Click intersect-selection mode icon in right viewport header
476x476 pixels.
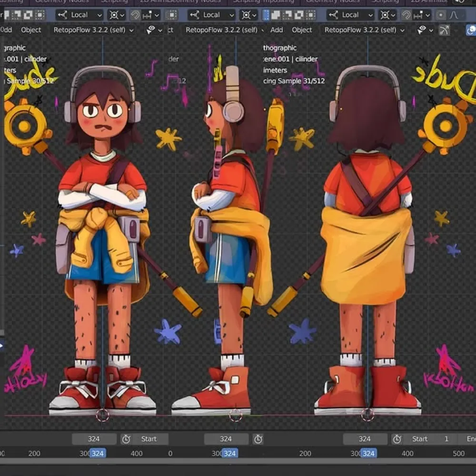click(x=311, y=15)
